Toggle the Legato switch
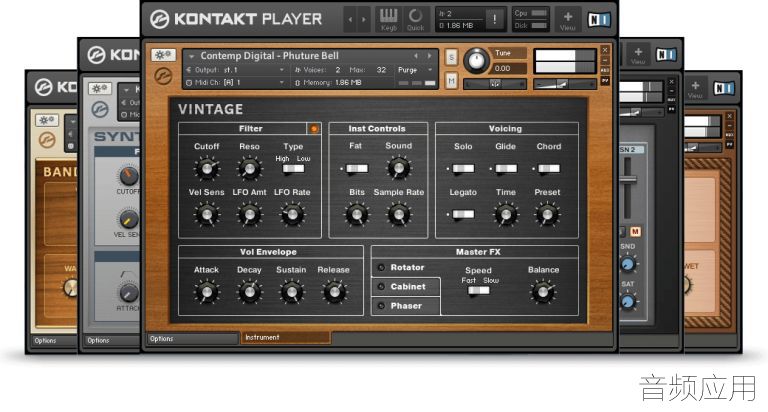The height and width of the screenshot is (412, 768). (463, 215)
